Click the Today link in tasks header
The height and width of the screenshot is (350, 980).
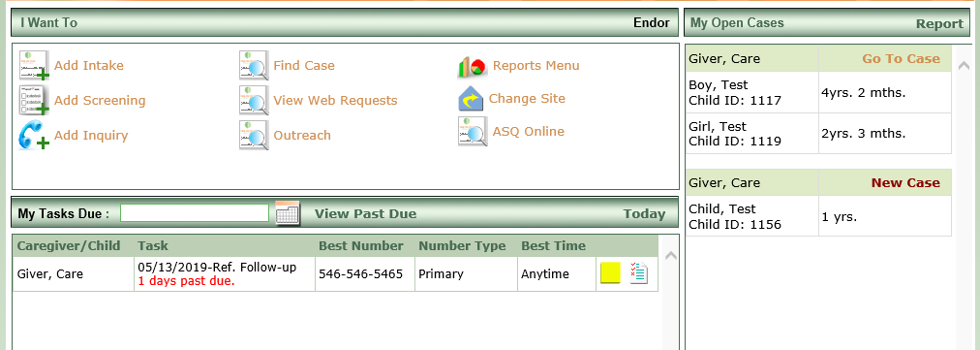coord(644,214)
